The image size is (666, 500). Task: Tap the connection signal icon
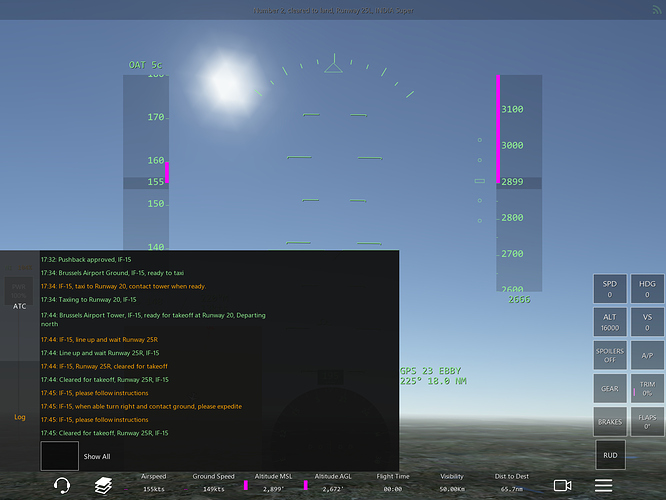click(x=657, y=10)
